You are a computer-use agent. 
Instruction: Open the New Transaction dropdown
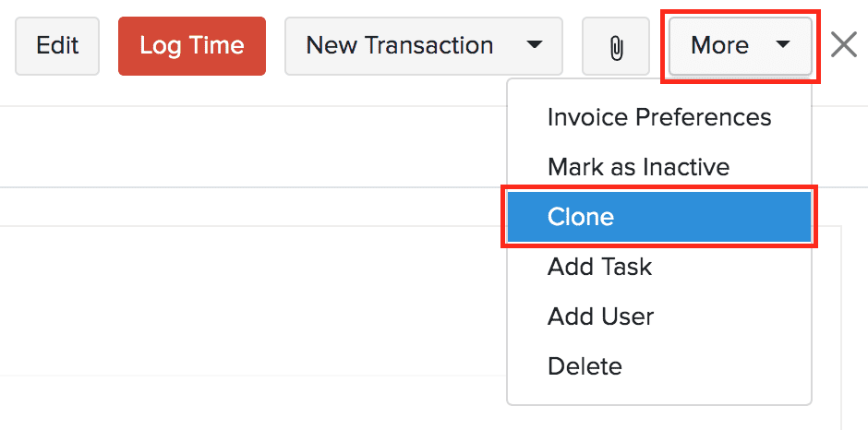point(423,45)
